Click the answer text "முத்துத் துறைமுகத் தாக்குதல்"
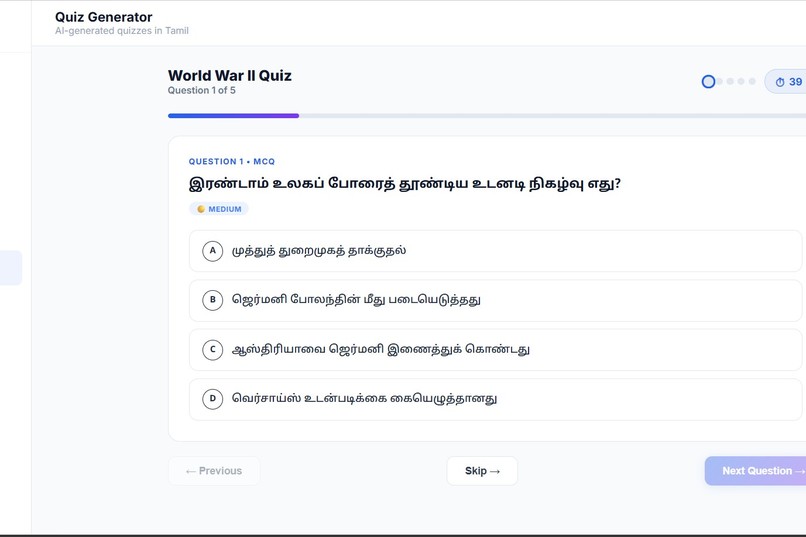Image resolution: width=806 pixels, height=537 pixels. coord(319,251)
